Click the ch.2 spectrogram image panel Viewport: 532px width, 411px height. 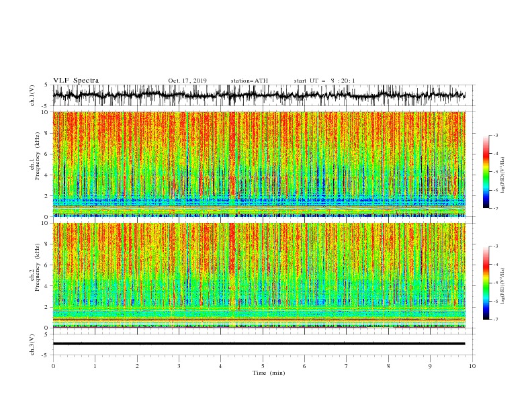(x=259, y=275)
